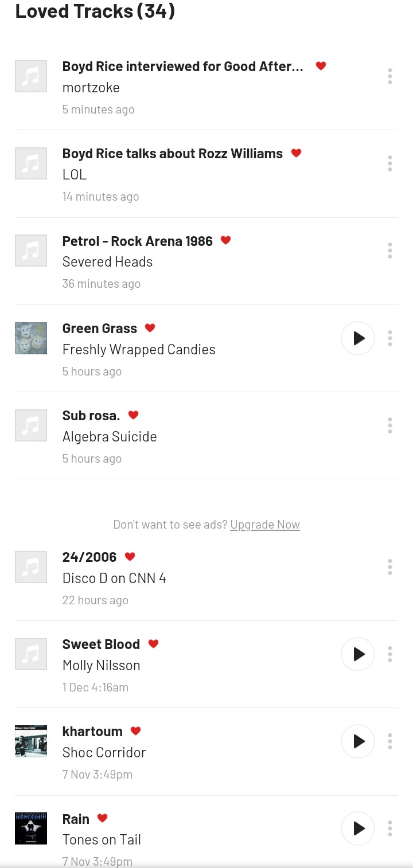Image resolution: width=413 pixels, height=868 pixels.
Task: Play khartoum by Shoc Corridor
Action: [358, 741]
